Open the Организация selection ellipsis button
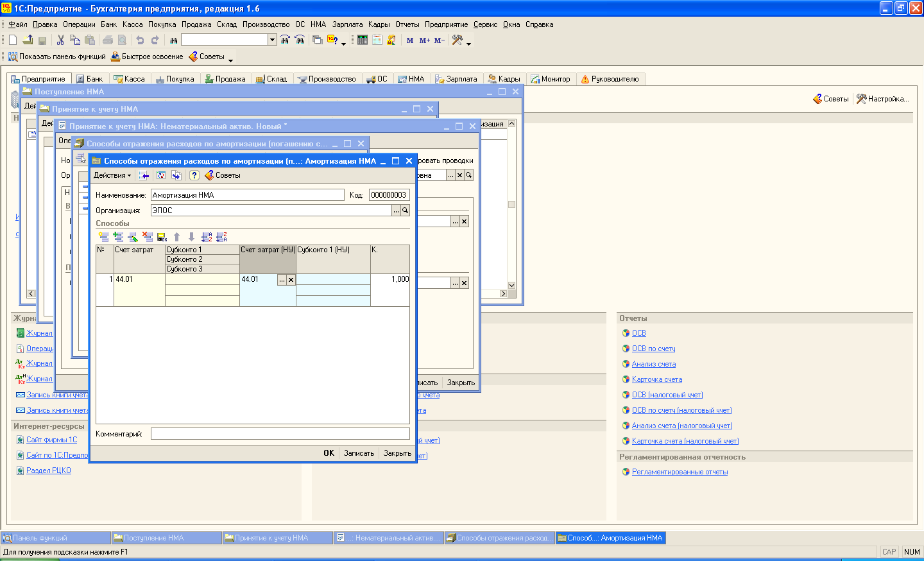924x561 pixels. click(x=396, y=211)
